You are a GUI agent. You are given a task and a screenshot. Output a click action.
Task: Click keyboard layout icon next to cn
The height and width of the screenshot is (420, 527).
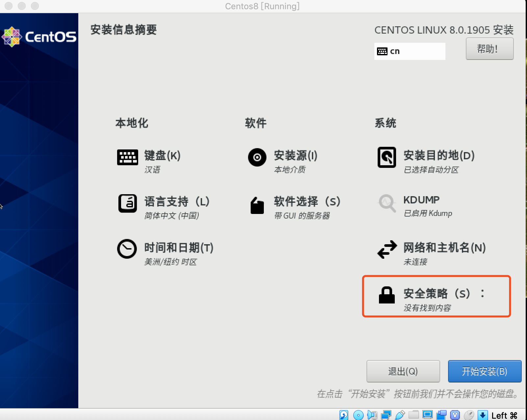click(x=382, y=51)
